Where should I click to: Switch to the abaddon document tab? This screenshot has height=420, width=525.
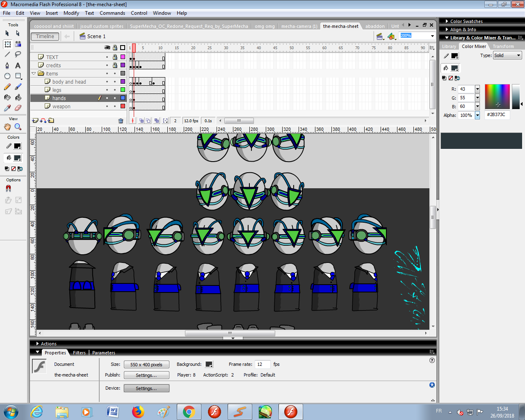375,26
